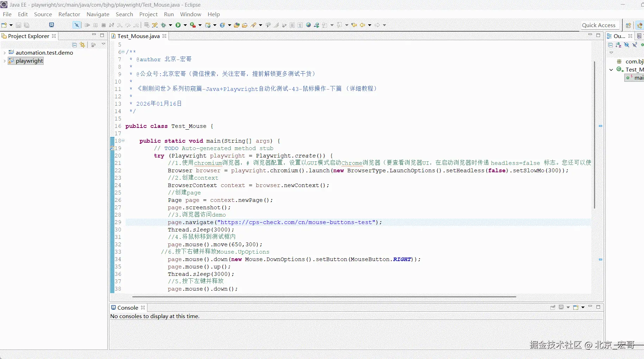Click the Forward navigation arrow
Image resolution: width=644 pixels, height=359 pixels.
point(377,25)
